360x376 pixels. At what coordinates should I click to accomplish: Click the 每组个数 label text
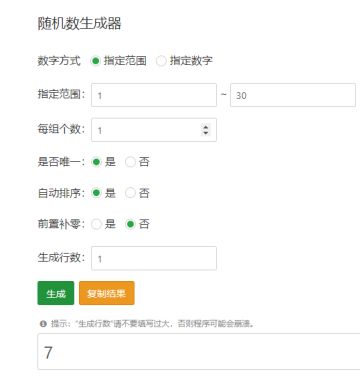pos(61,129)
